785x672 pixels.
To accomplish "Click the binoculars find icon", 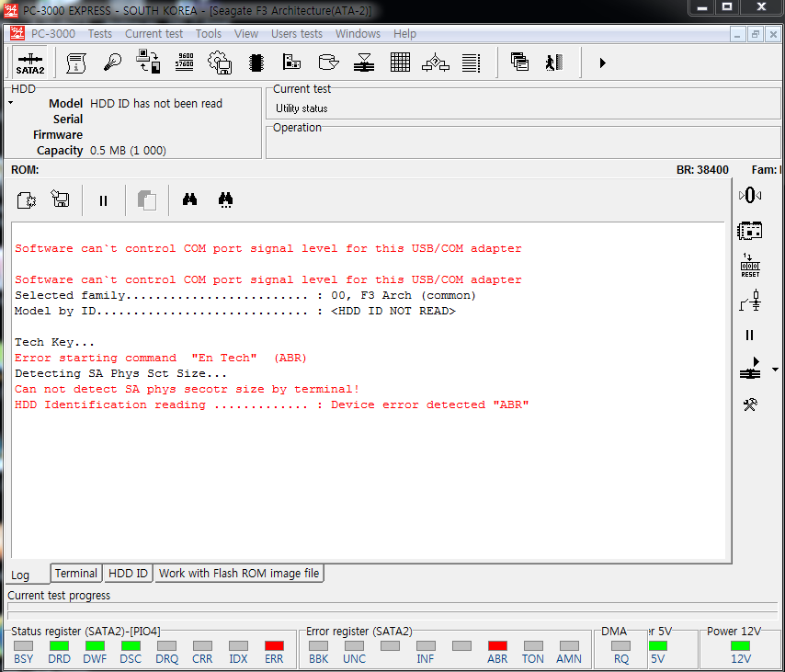I will pos(189,199).
